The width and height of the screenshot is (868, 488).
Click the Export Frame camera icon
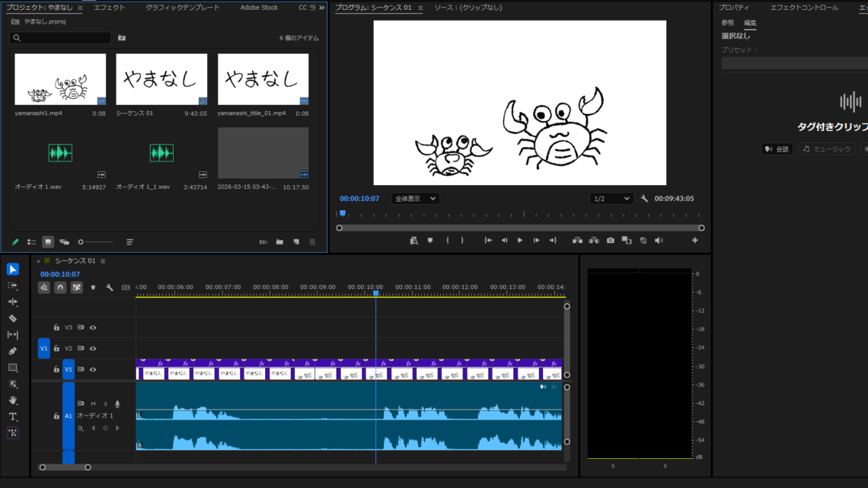click(610, 241)
